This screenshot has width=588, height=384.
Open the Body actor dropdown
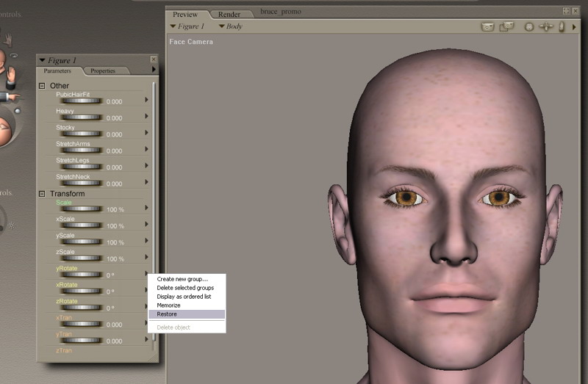230,26
